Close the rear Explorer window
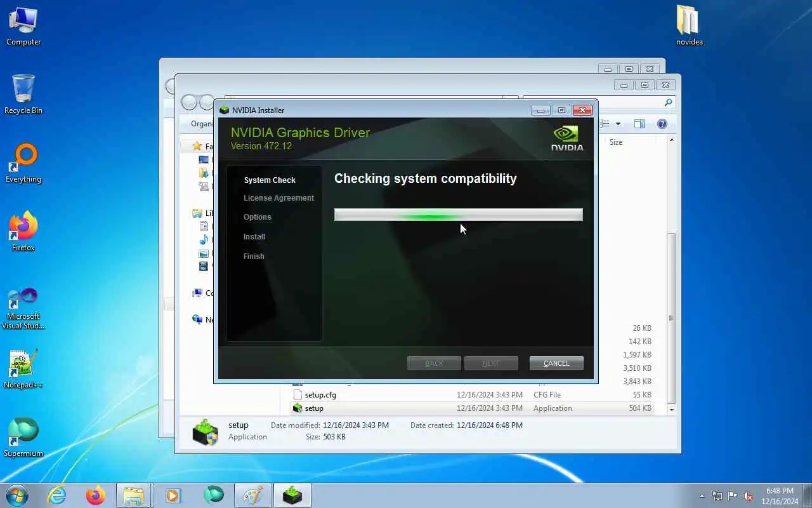Viewport: 812px width, 508px height. [x=650, y=69]
